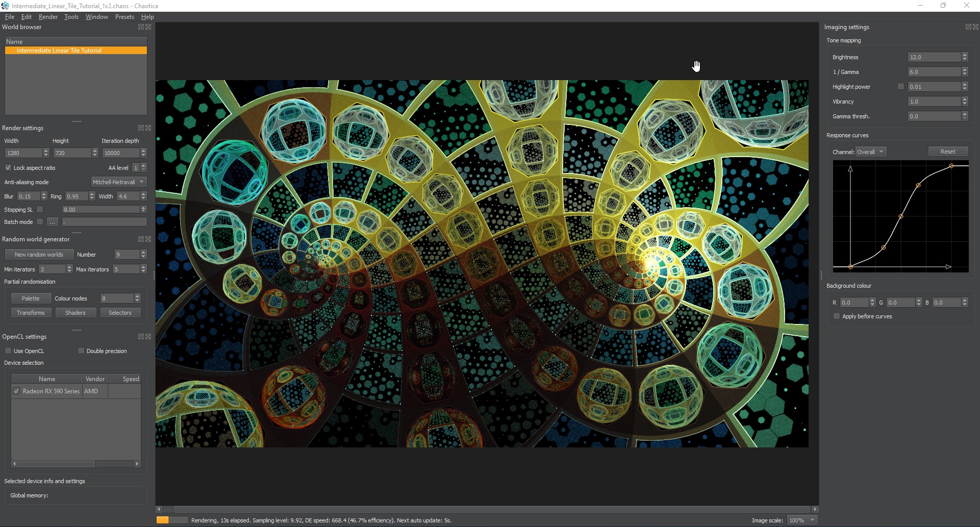Click the middle response curve control point

coord(901,216)
